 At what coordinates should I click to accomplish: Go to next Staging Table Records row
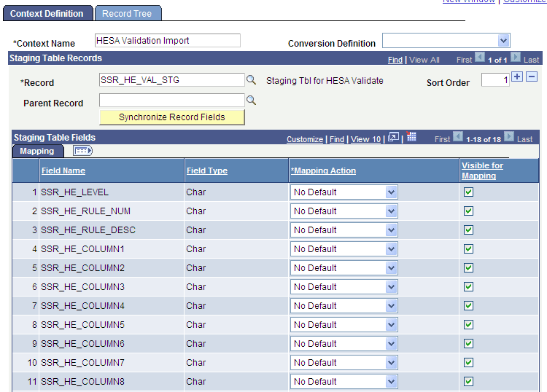[516, 57]
